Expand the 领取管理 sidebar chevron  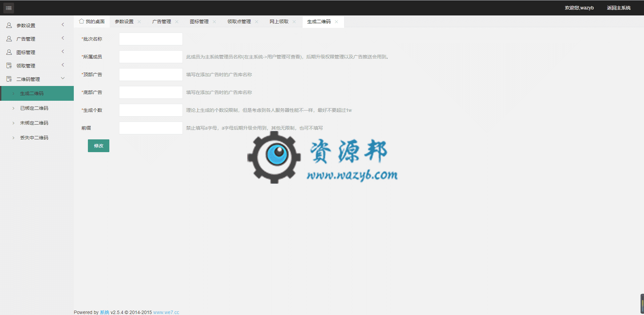pos(63,65)
